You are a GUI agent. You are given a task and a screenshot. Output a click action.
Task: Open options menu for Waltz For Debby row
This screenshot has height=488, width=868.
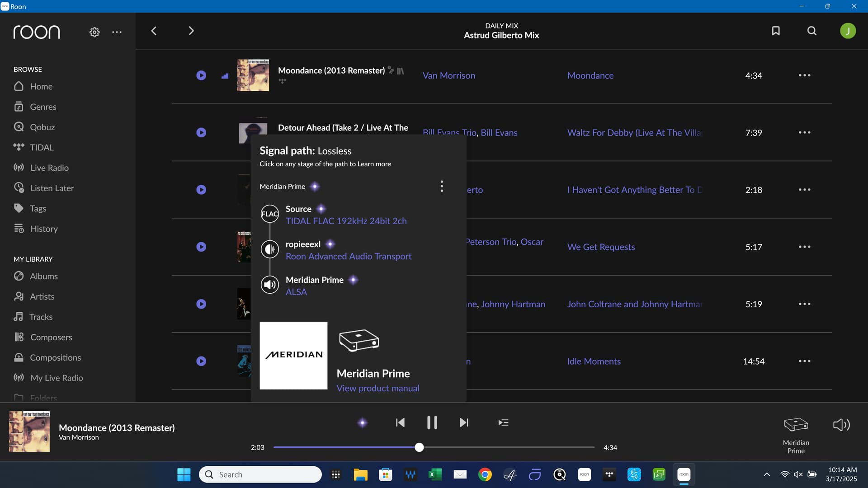click(804, 132)
